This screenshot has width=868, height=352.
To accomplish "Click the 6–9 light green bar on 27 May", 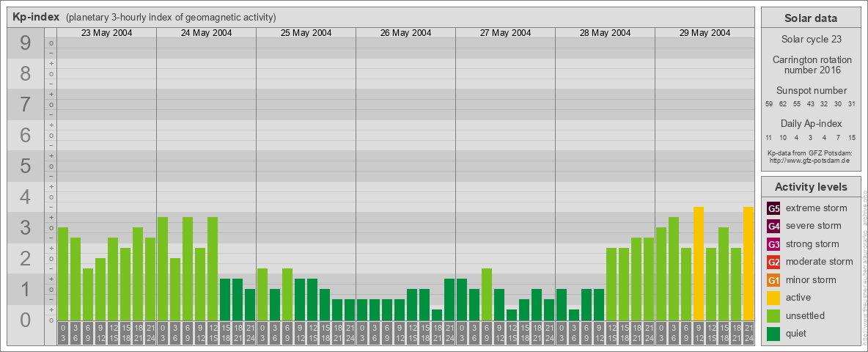I will (487, 294).
